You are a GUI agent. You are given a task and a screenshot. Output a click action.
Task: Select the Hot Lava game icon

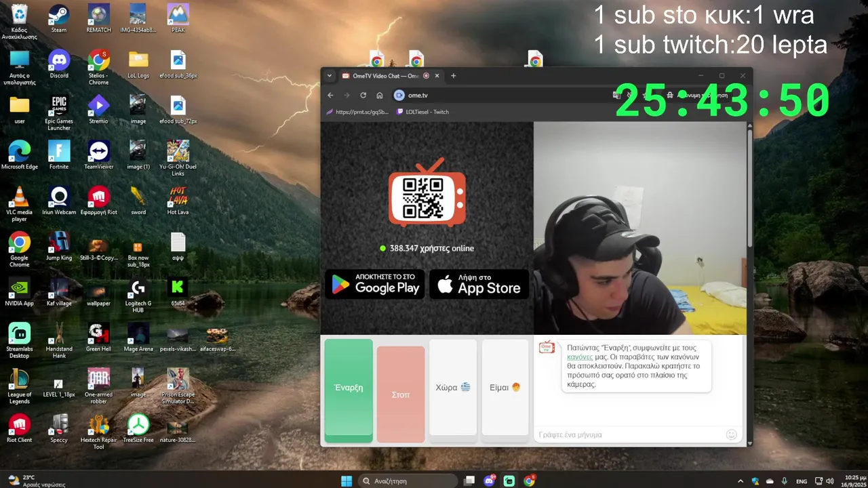[x=178, y=201]
